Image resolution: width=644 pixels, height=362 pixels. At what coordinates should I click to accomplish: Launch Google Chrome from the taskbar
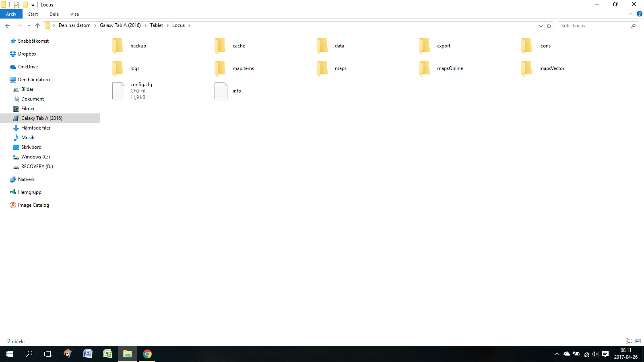pos(147,354)
